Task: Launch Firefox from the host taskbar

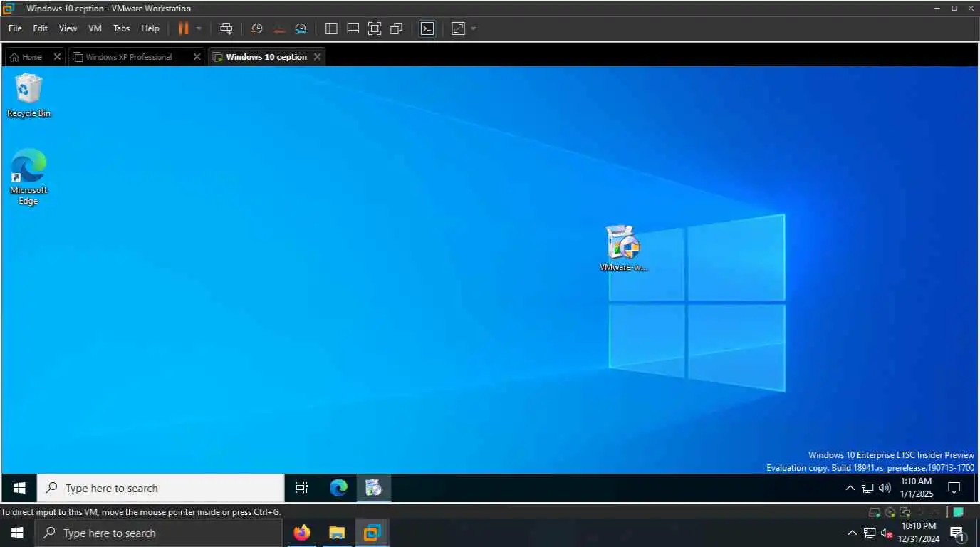Action: click(302, 533)
